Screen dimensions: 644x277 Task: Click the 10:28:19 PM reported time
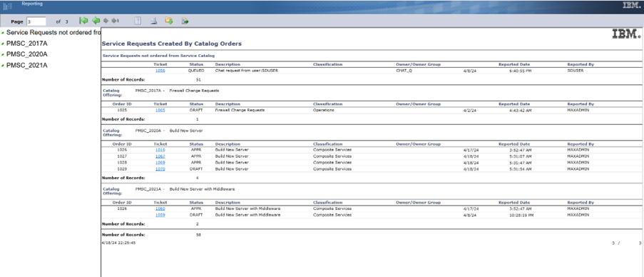point(521,215)
